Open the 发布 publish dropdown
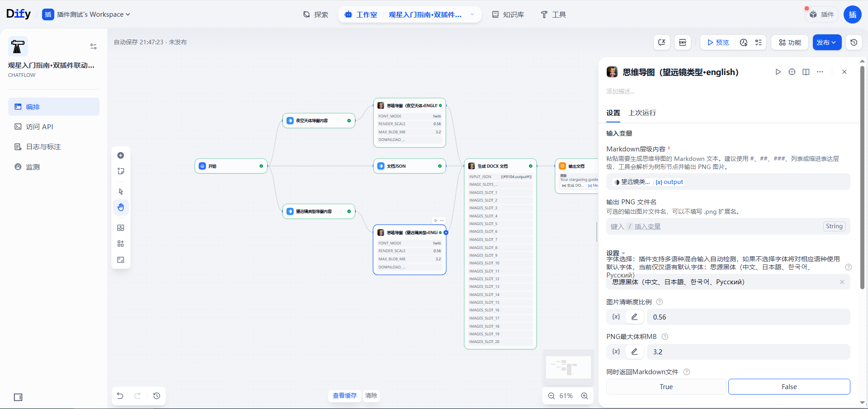 click(x=827, y=42)
